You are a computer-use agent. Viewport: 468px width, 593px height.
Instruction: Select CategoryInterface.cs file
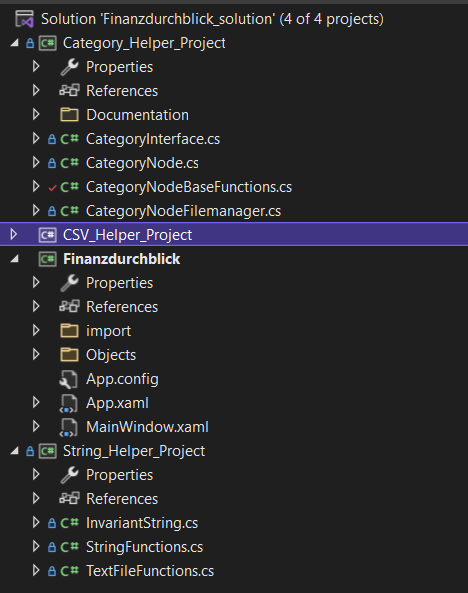pyautogui.click(x=153, y=139)
